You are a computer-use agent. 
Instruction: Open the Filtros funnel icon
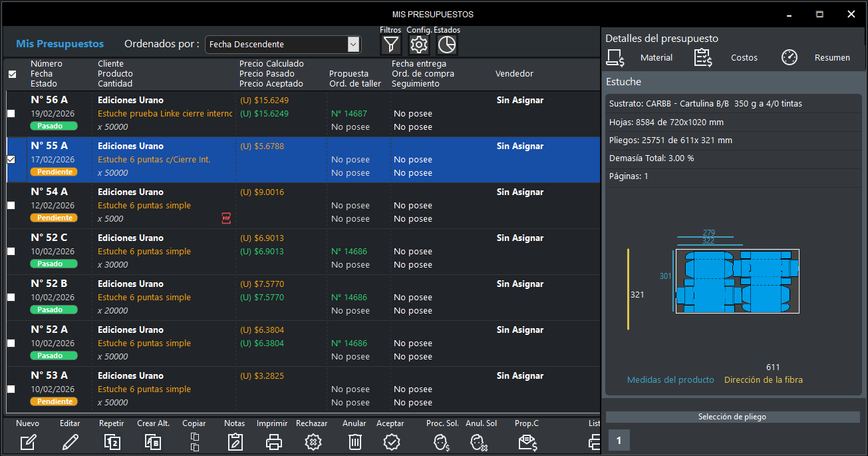[x=391, y=45]
